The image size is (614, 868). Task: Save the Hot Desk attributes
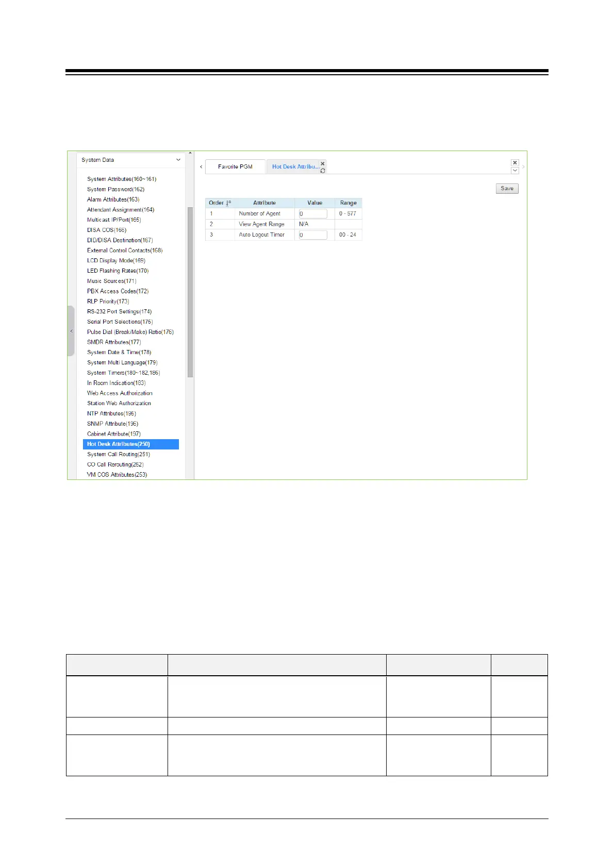pos(507,188)
